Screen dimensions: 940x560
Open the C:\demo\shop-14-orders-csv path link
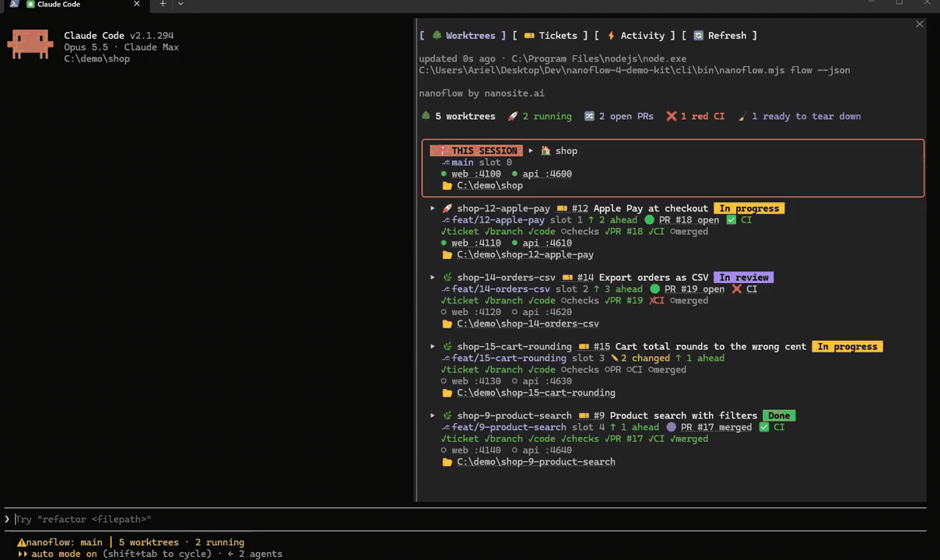(x=528, y=324)
